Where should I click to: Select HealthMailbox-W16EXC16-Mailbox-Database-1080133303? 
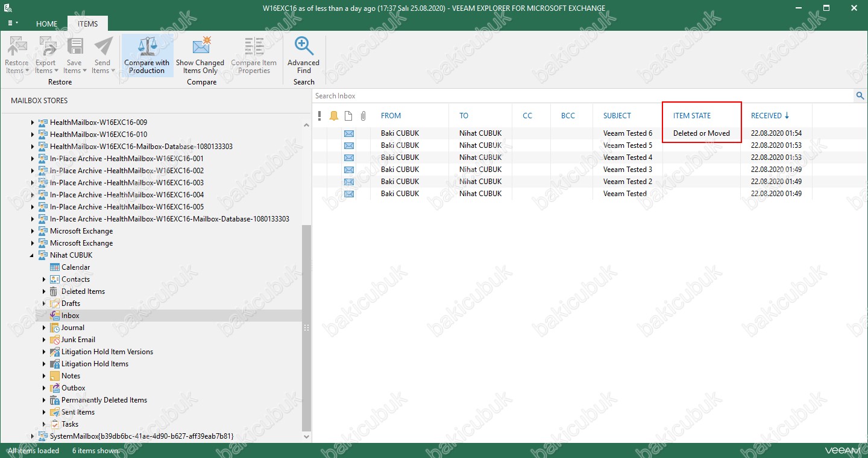click(x=141, y=147)
